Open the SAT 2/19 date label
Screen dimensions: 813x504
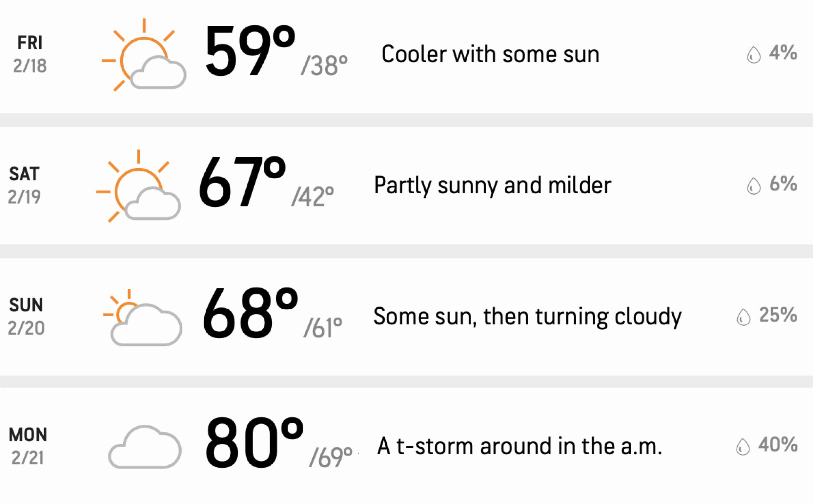click(x=24, y=185)
